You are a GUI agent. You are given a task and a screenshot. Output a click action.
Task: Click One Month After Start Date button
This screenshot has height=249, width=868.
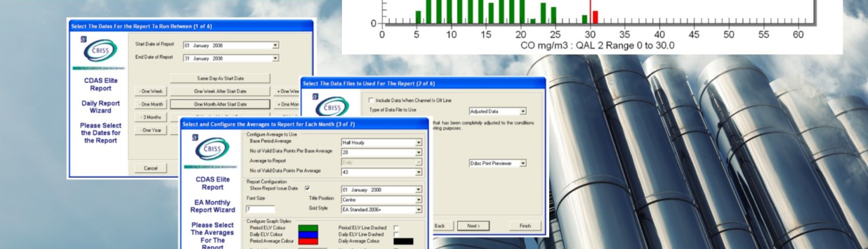220,104
